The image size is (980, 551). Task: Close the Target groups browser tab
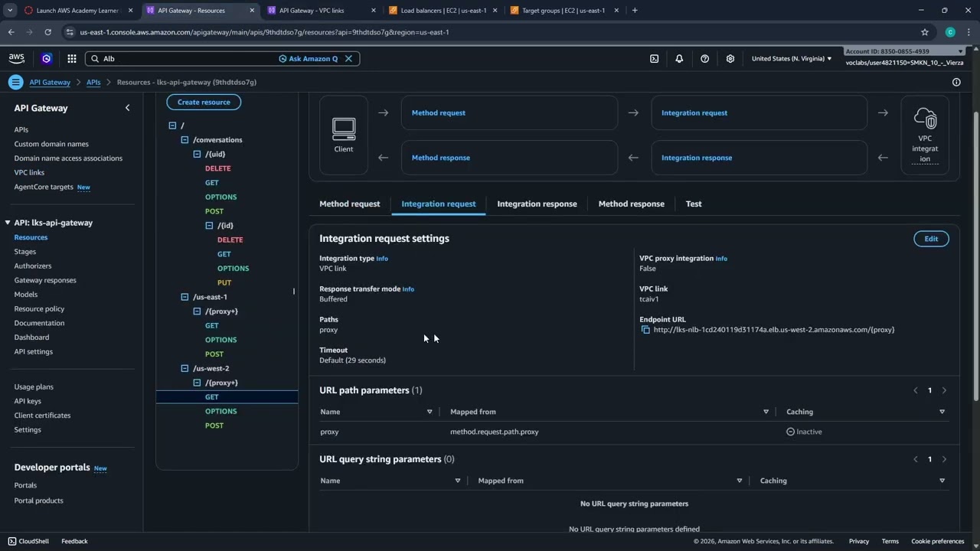(616, 11)
